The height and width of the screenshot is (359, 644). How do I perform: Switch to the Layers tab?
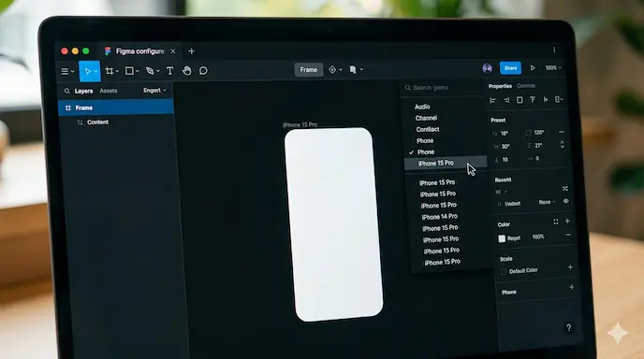(83, 91)
